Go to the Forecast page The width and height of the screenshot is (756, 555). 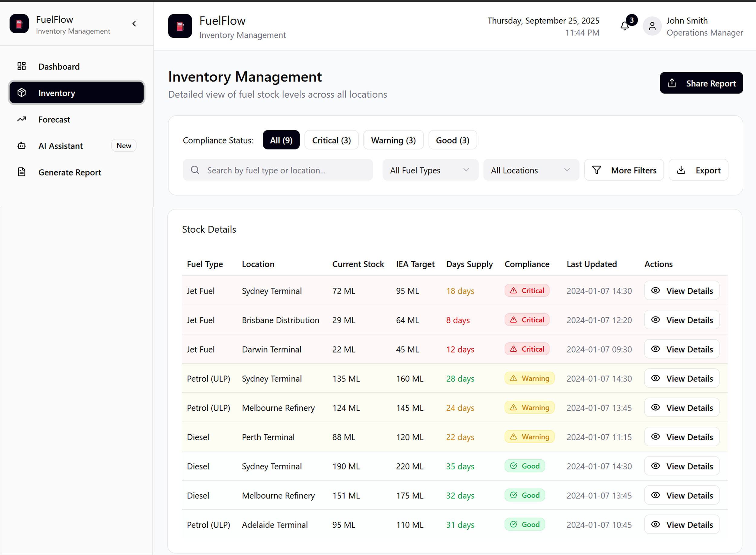[54, 119]
